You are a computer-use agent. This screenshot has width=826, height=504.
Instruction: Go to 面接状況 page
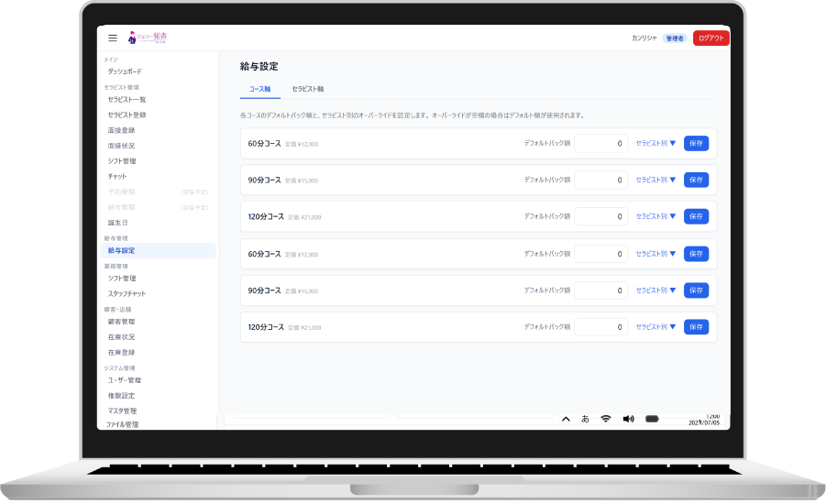click(x=121, y=146)
